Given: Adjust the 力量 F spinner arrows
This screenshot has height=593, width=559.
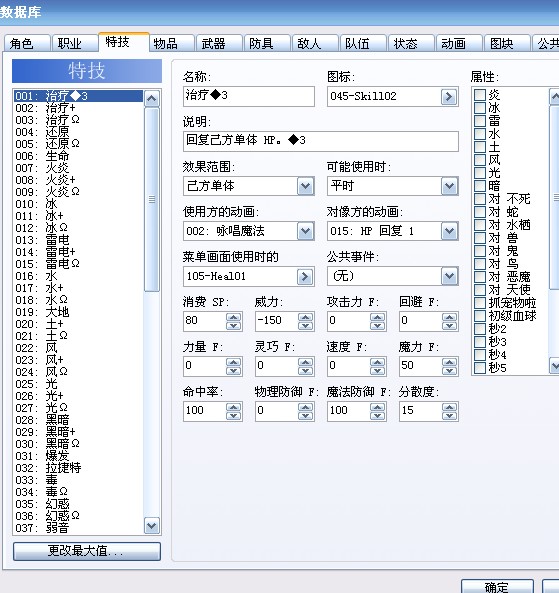Looking at the screenshot, I should point(234,366).
